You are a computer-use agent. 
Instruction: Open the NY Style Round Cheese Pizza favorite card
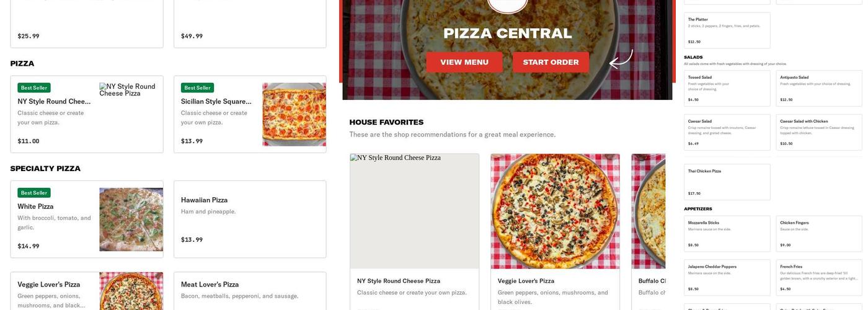[x=414, y=232]
